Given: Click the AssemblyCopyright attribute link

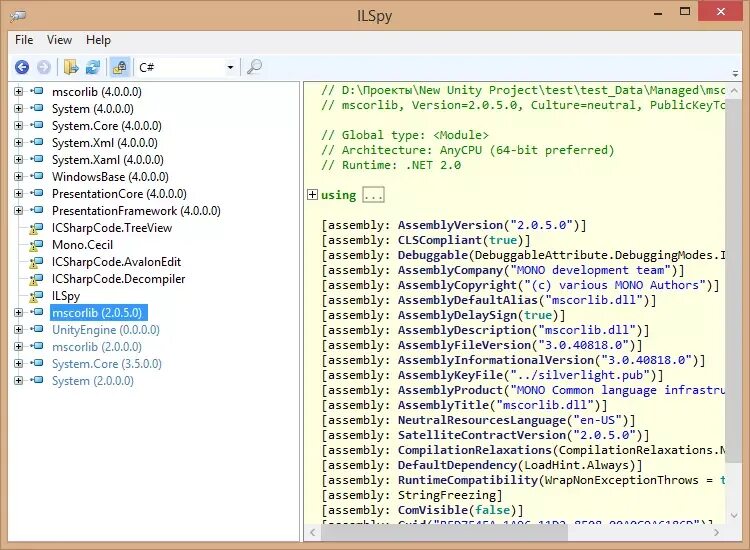Looking at the screenshot, I should tap(457, 285).
